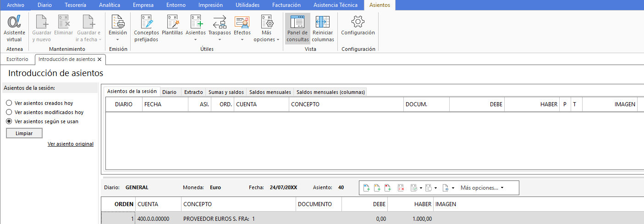644x224 pixels.
Task: Click the FECHA column header in session grid
Action: point(165,104)
